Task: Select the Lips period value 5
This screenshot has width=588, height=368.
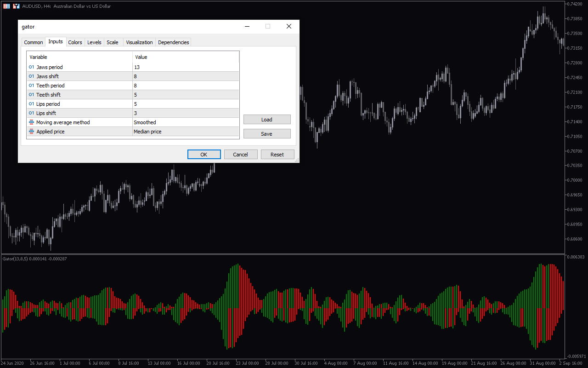Action: point(186,104)
